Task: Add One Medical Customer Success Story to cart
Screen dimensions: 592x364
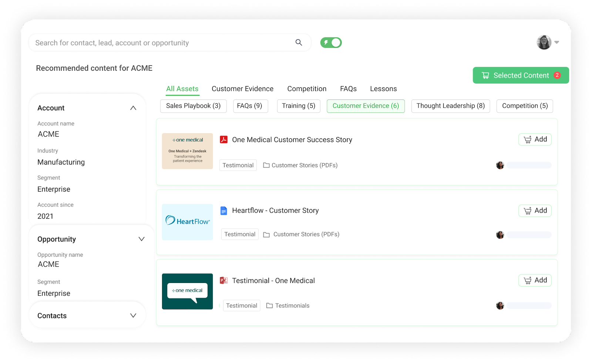Action: [x=535, y=139]
